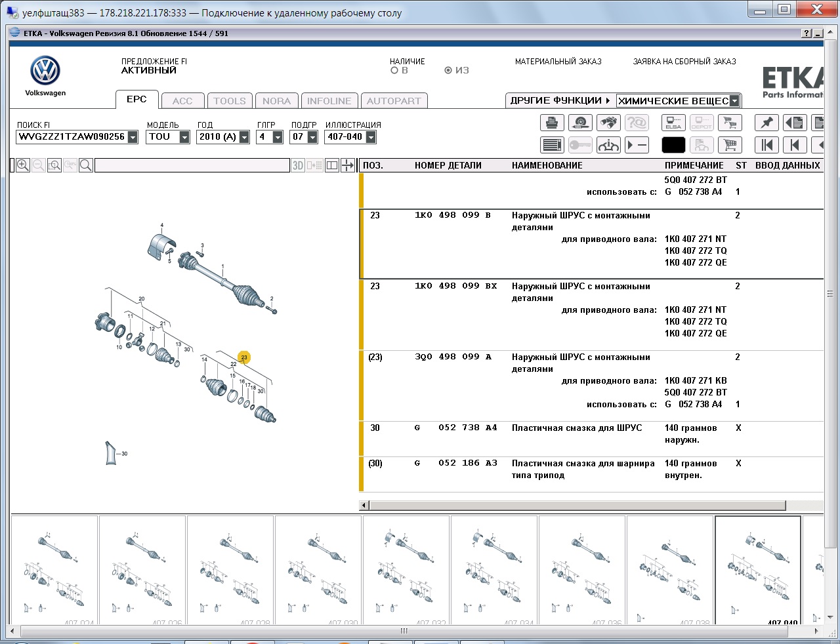The height and width of the screenshot is (644, 840).
Task: Click yellow callout 23 in diagram
Action: tap(244, 357)
